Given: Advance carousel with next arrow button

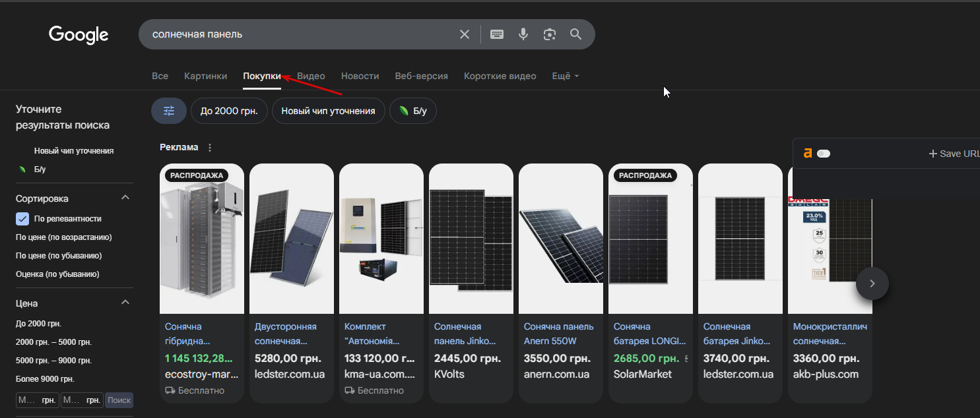Looking at the screenshot, I should [x=872, y=284].
